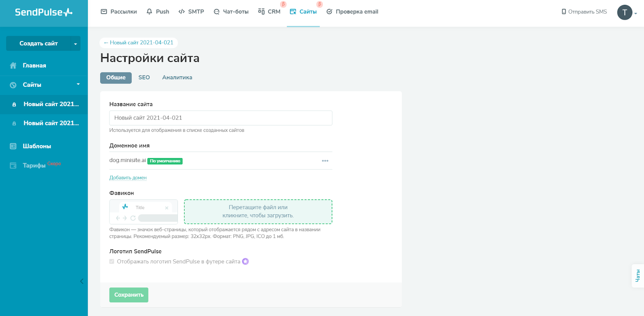This screenshot has height=316, width=644.
Task: Toggle the SendPulse footer logo checkbox
Action: pyautogui.click(x=112, y=262)
